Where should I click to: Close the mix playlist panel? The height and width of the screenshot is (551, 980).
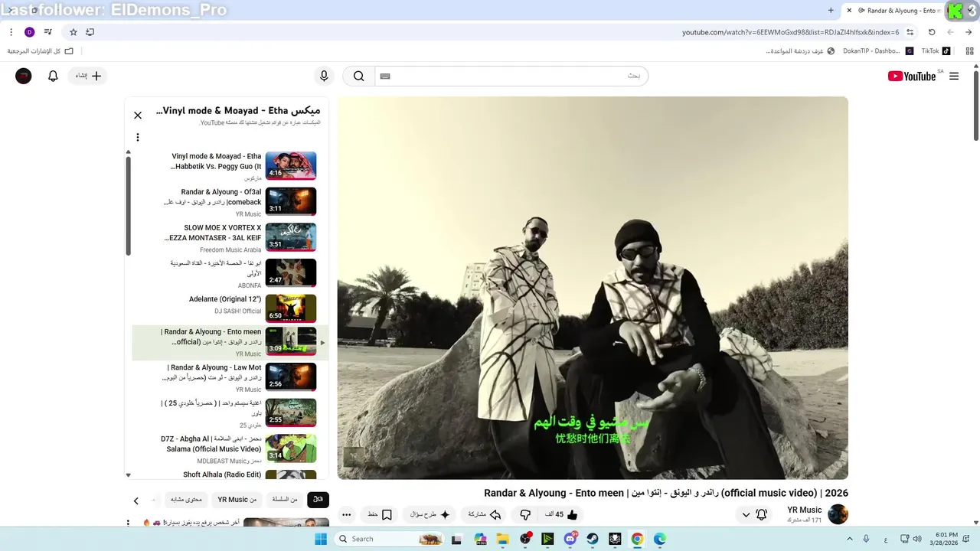[138, 116]
